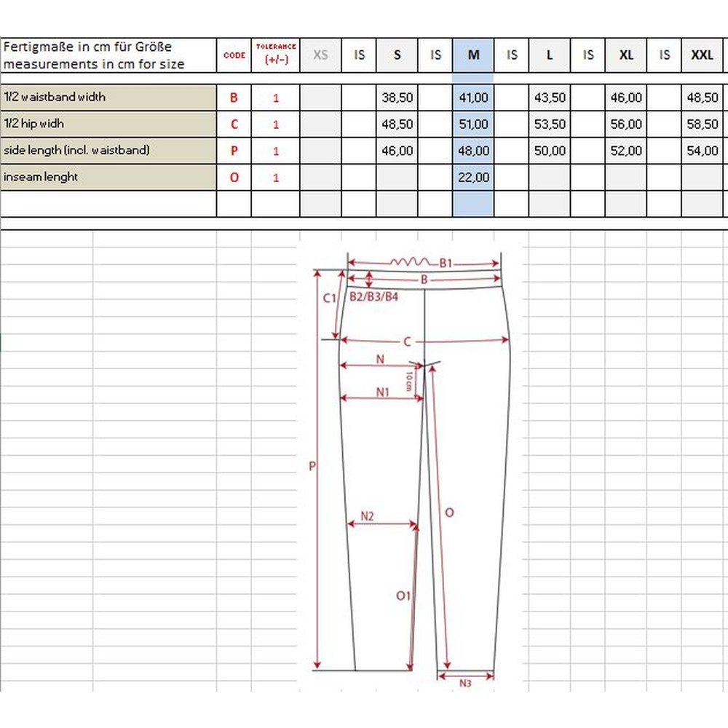Select waistband cell 38,50 for size S
This screenshot has height=728, width=728.
pyautogui.click(x=397, y=98)
